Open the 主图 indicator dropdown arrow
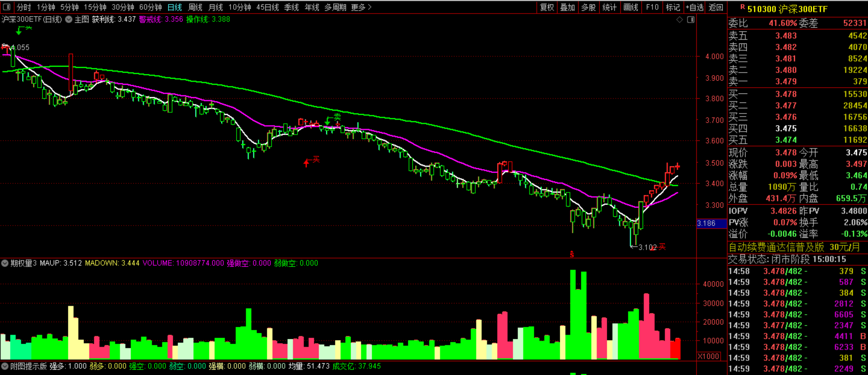The height and width of the screenshot is (375, 868). (69, 19)
